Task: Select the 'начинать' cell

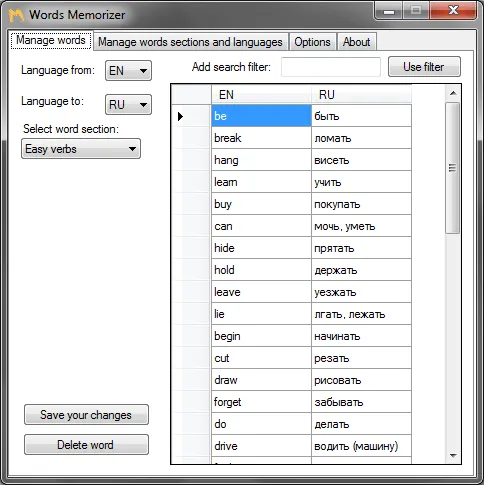Action: pos(361,336)
